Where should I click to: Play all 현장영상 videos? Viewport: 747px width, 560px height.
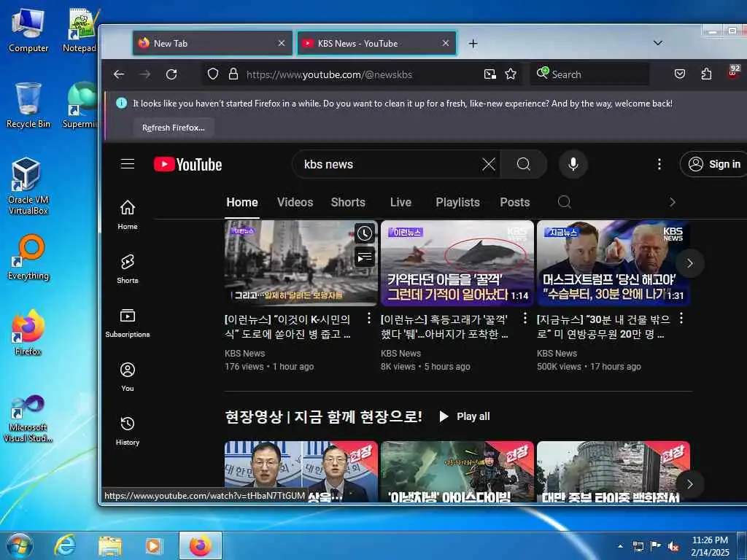465,416
